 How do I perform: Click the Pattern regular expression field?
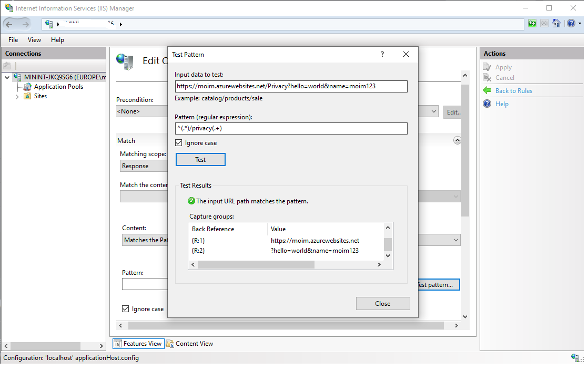(291, 129)
